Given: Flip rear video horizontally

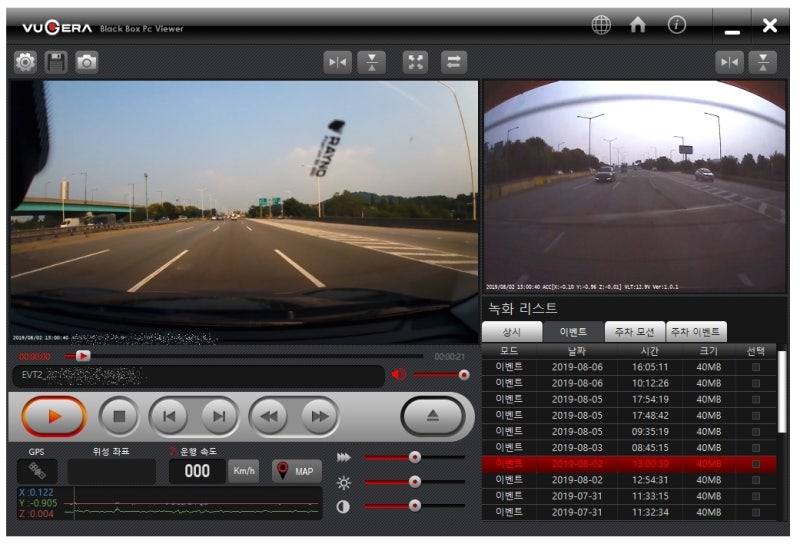Looking at the screenshot, I should pyautogui.click(x=729, y=62).
